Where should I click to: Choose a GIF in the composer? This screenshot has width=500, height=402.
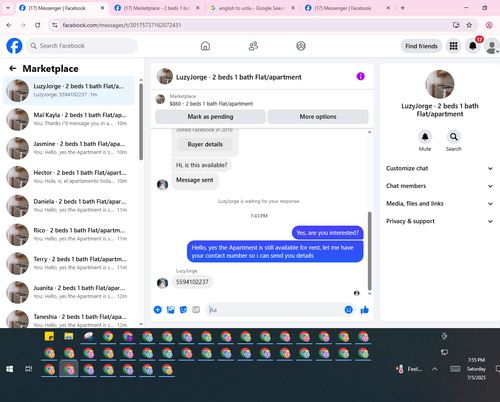[196, 310]
